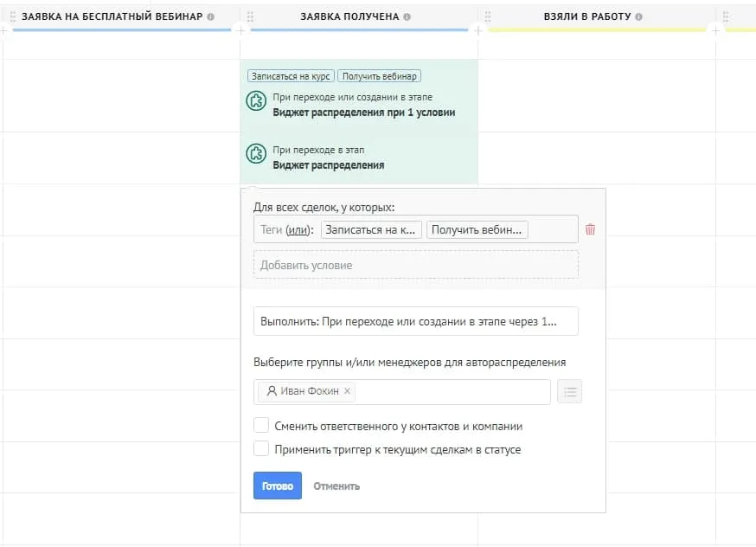Open managers list icon beside Иван Фокин field
Screen dimensions: 756x547
569,392
